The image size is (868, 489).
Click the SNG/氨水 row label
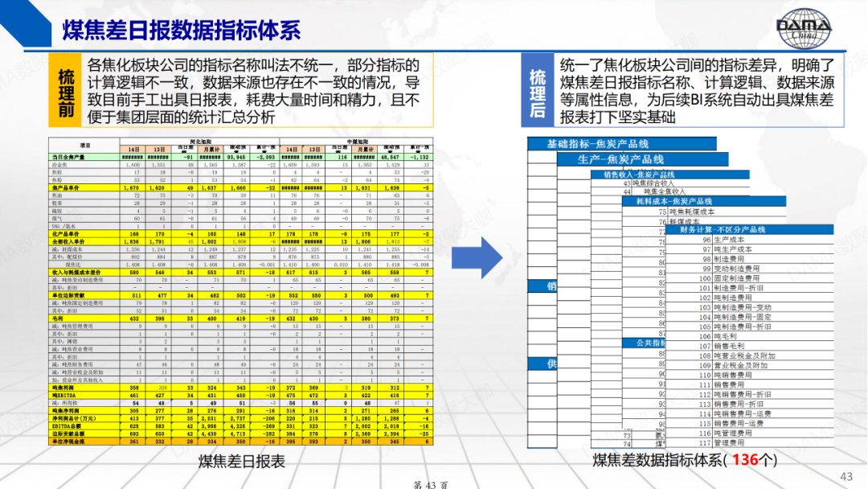tap(63, 226)
